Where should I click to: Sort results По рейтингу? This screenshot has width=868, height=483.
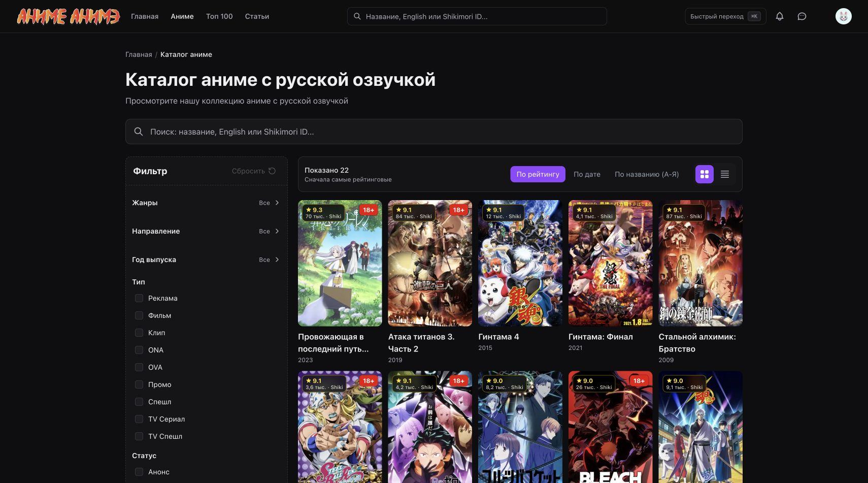click(x=538, y=174)
